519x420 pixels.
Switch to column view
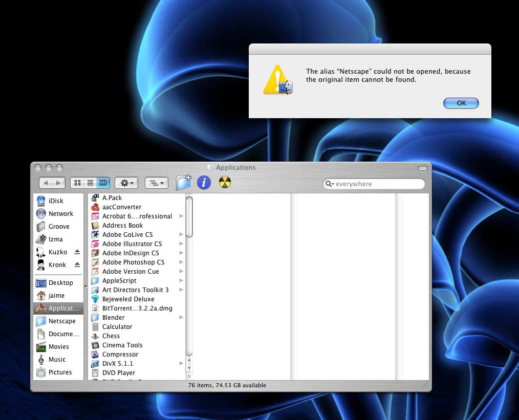[x=103, y=183]
